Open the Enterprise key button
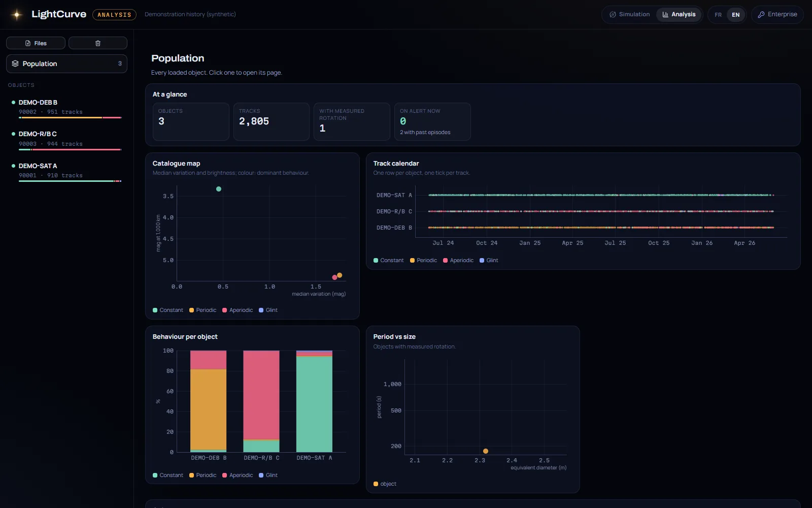This screenshot has height=508, width=812. tap(777, 14)
